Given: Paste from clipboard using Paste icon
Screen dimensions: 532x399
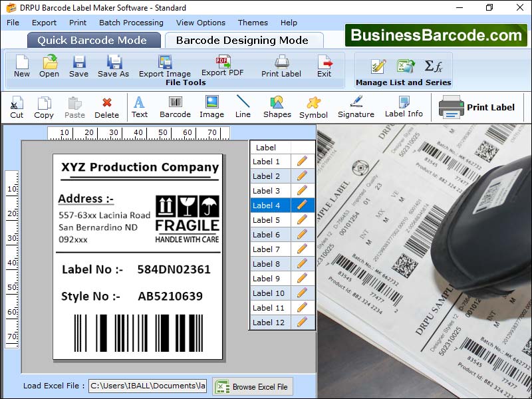Looking at the screenshot, I should pyautogui.click(x=74, y=106).
